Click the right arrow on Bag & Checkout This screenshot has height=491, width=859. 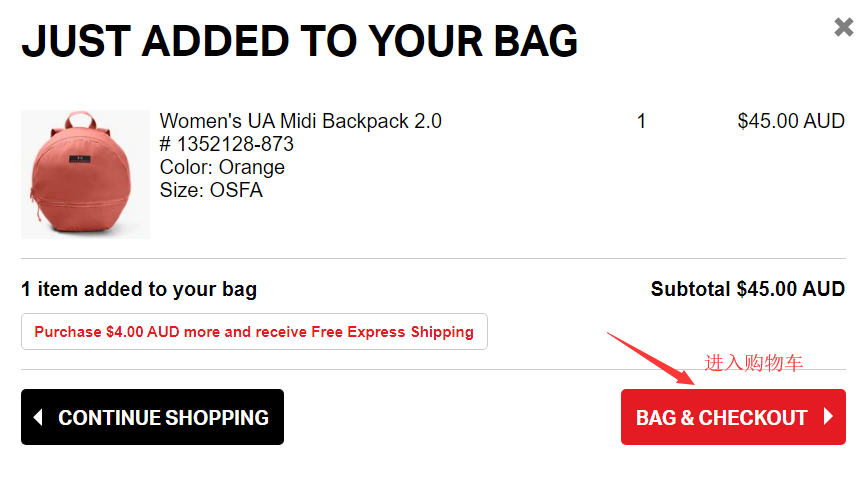click(x=828, y=417)
